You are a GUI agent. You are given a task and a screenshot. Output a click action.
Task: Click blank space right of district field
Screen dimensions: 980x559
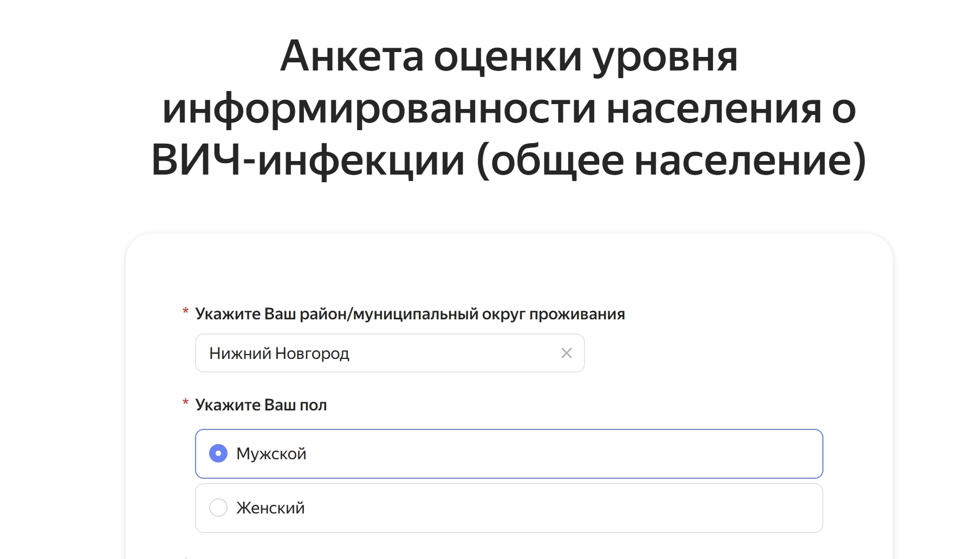click(x=704, y=353)
